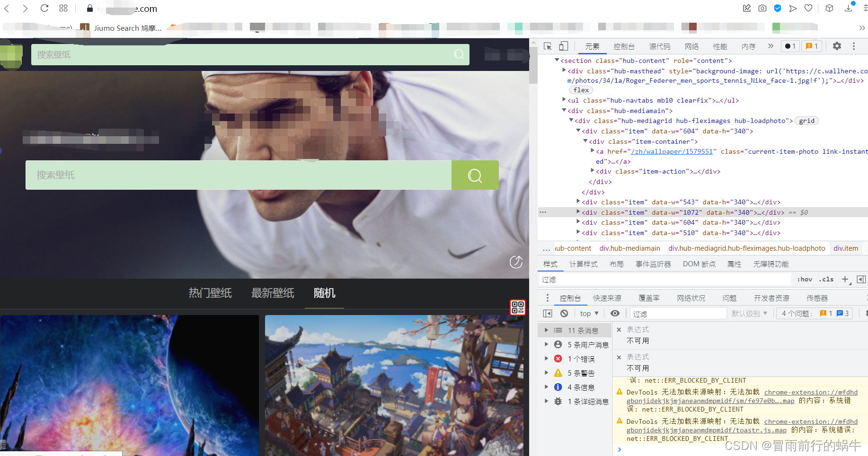Open the 内存 DevTools tab
868x456 pixels.
coord(748,46)
